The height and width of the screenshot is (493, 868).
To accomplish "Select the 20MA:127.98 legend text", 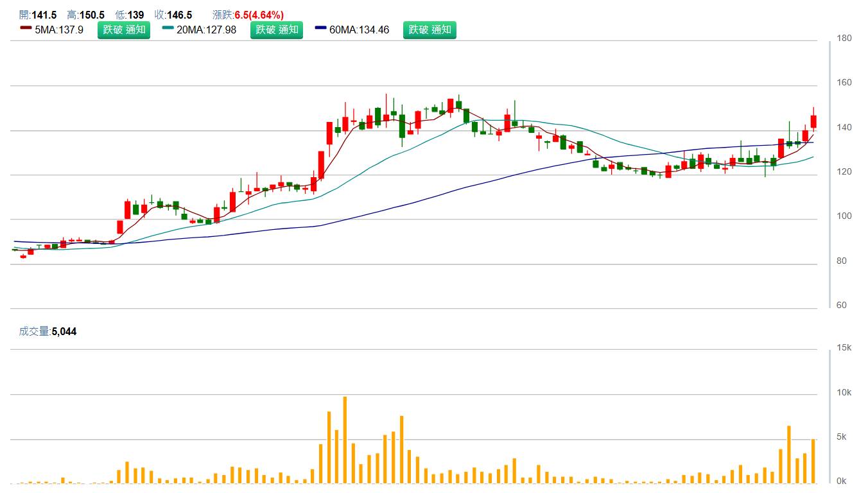I will (x=206, y=30).
